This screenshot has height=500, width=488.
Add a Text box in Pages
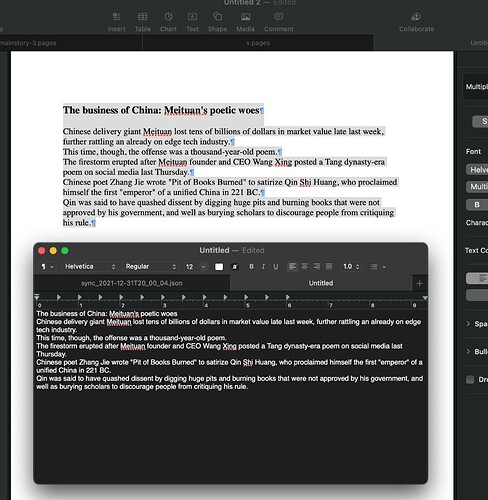tap(192, 22)
